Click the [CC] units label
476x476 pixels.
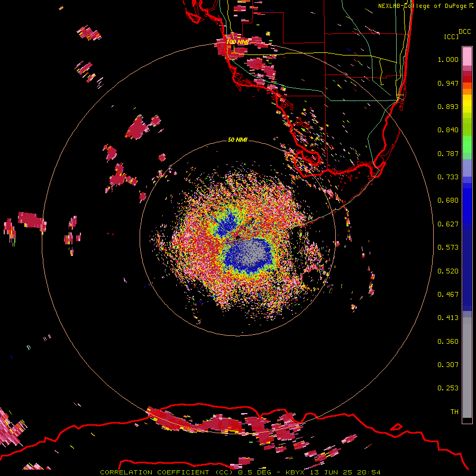tap(451, 36)
